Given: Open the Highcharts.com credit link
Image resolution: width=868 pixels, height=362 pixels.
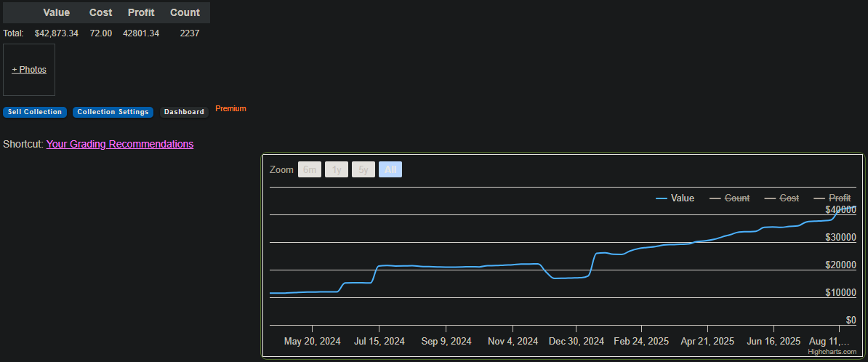Looking at the screenshot, I should 832,352.
